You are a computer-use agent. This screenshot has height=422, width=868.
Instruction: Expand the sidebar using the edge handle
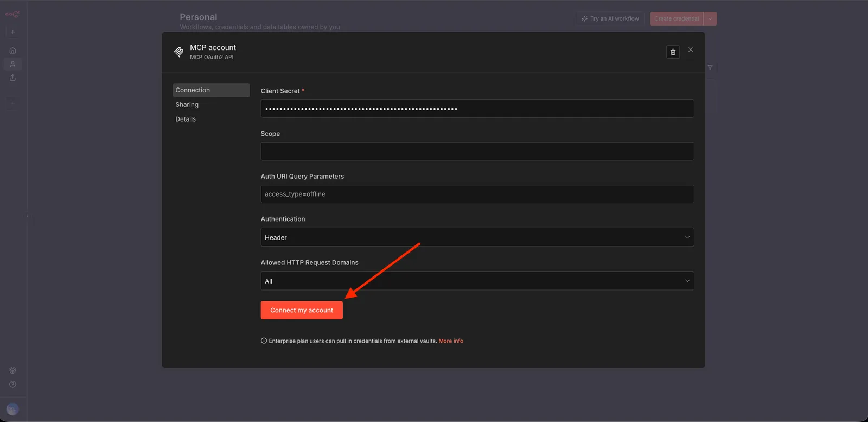pos(28,216)
